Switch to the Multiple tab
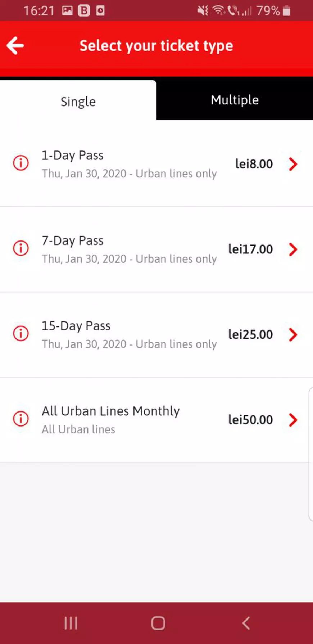The height and width of the screenshot is (644, 313). pos(235,100)
